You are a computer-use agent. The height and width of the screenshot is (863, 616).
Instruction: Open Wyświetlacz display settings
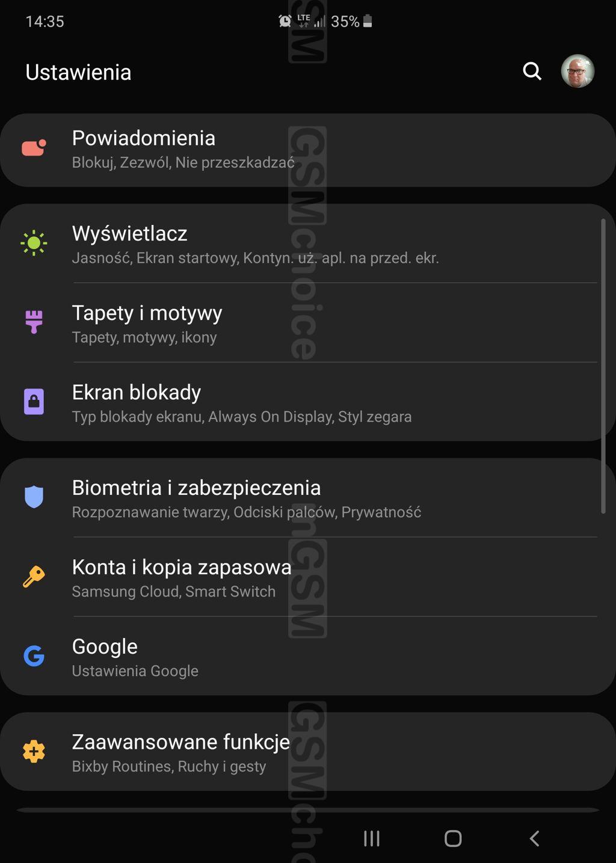(x=308, y=244)
